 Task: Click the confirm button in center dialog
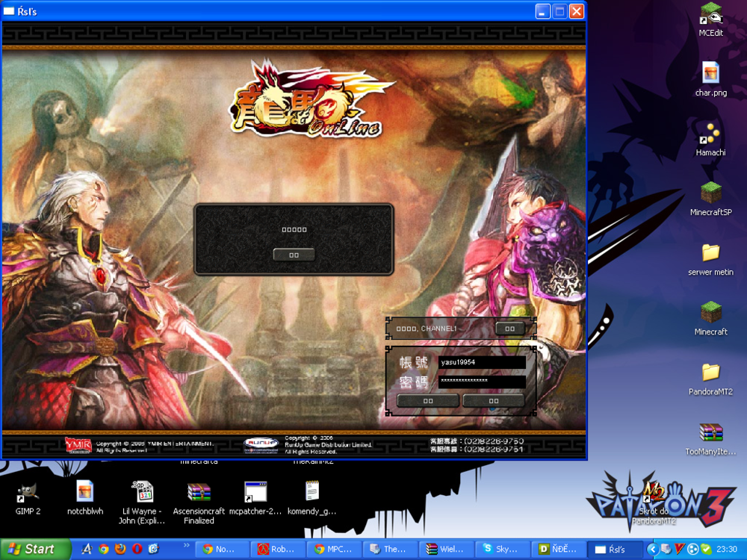click(294, 255)
